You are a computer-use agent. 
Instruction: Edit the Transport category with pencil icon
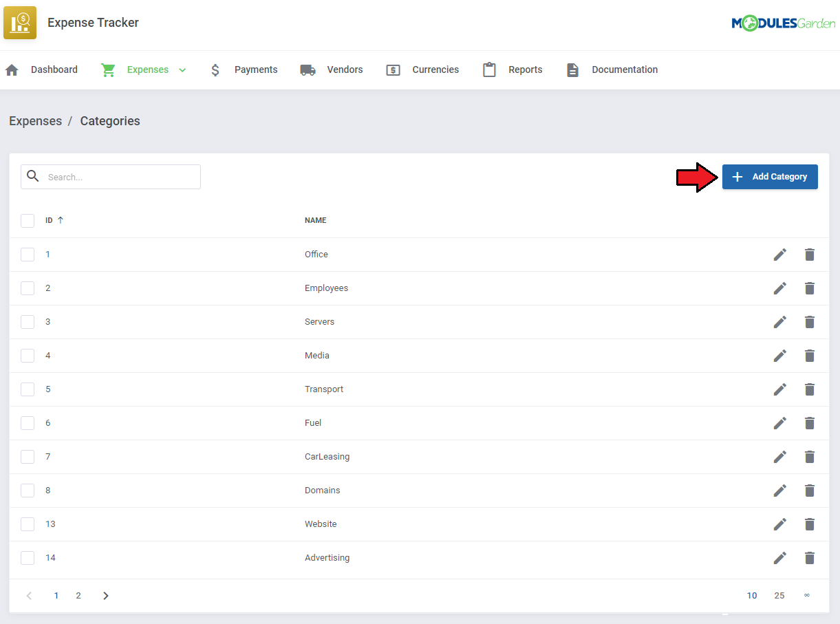(x=779, y=389)
